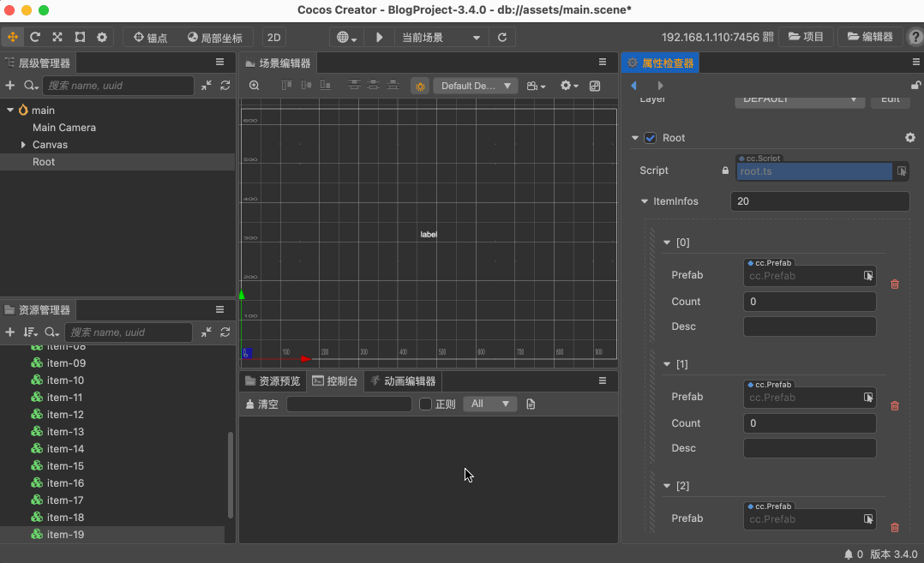The width and height of the screenshot is (924, 563).
Task: Toggle the scene light icon
Action: [x=420, y=86]
